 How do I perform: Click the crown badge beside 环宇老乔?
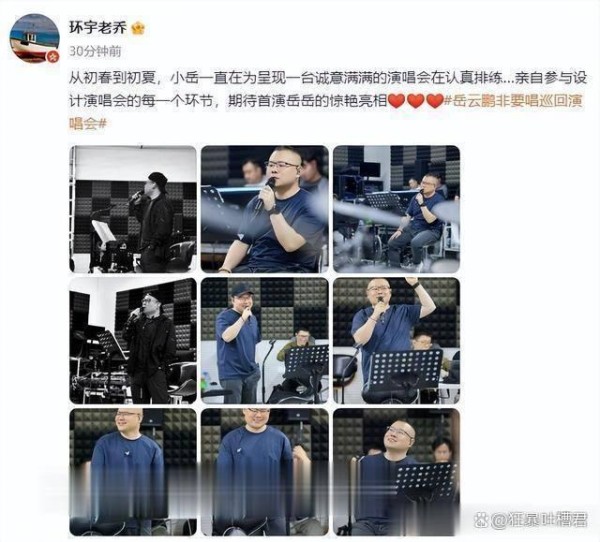138,28
